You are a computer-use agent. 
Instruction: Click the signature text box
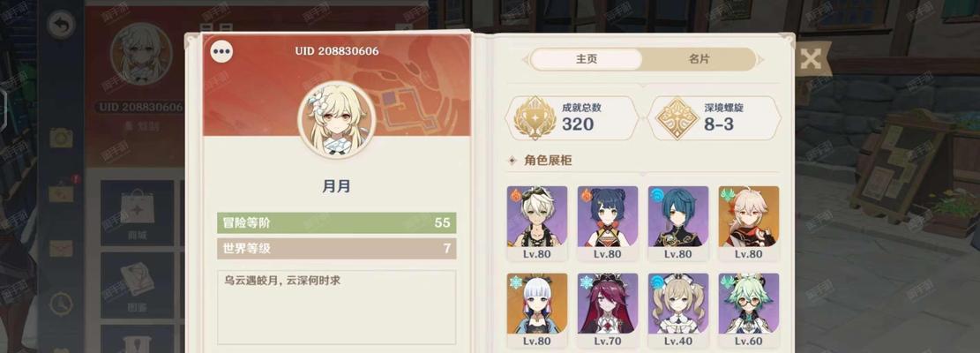(x=336, y=307)
